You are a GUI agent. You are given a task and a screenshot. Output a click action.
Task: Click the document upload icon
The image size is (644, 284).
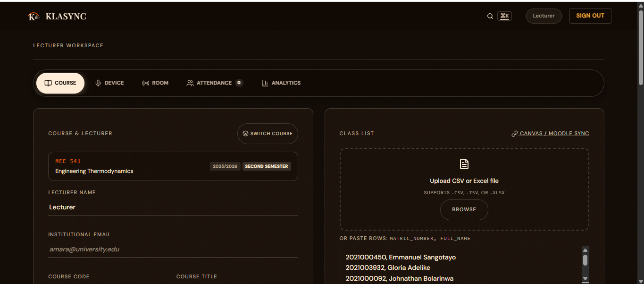[x=464, y=164]
